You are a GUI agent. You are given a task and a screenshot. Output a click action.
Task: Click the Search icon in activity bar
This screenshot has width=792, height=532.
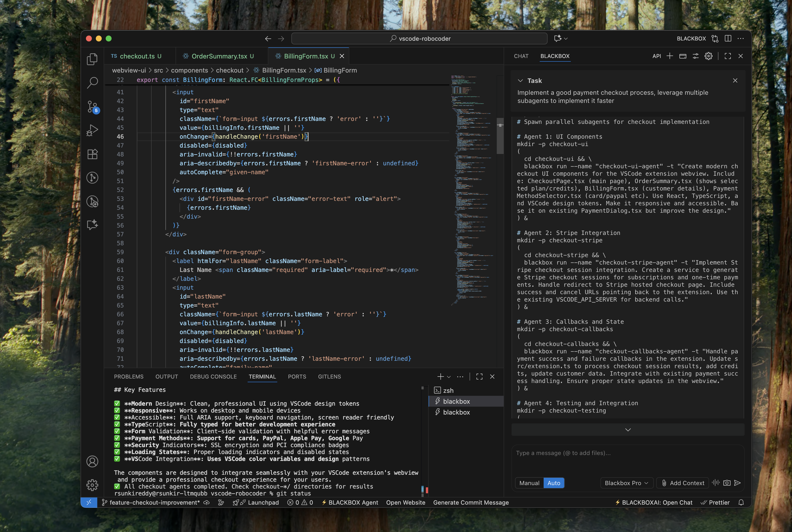point(92,82)
